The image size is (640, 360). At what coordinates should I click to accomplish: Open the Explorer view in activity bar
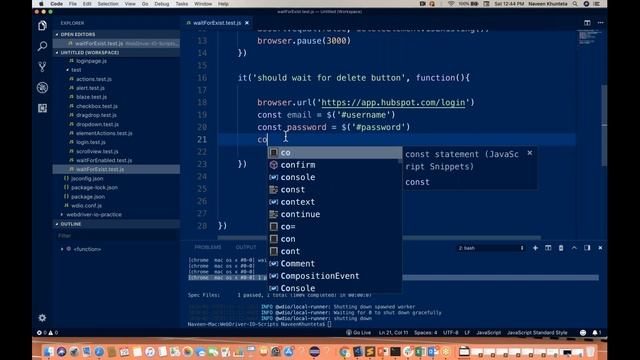pos(42,26)
